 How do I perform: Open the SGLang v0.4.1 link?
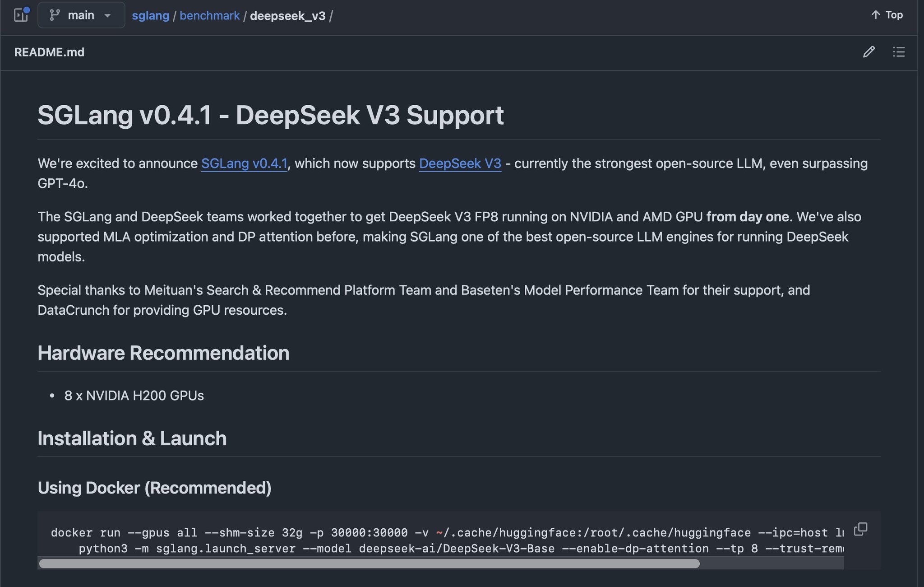coord(244,163)
